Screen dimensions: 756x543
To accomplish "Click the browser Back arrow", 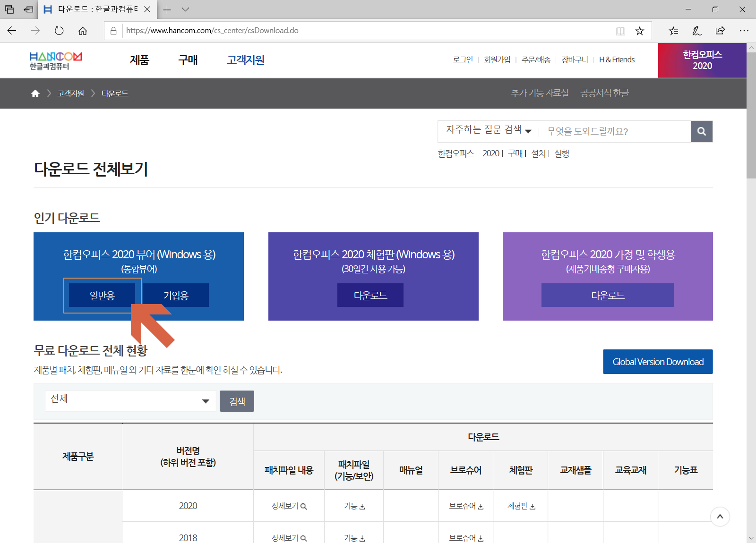I will coord(12,31).
